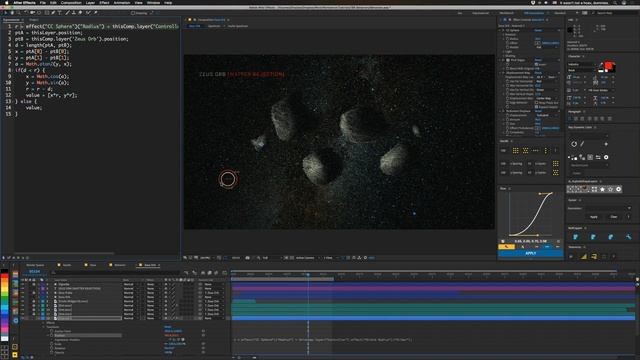The image size is (640, 360).
Task: Switch to Render Queue timeline tab
Action: pyautogui.click(x=35, y=265)
